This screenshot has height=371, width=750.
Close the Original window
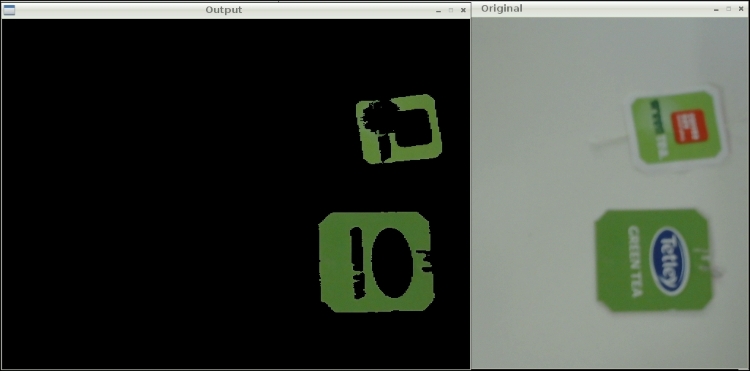click(741, 9)
